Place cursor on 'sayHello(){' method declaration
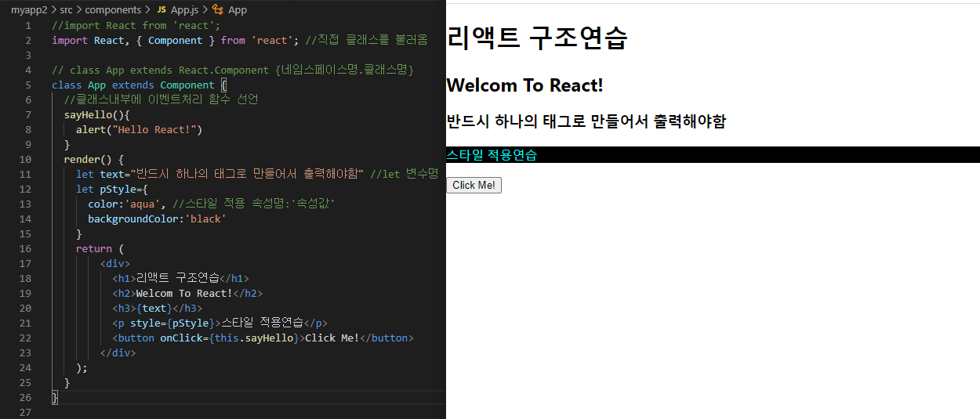Viewport: 980px width, 419px height. [96, 114]
